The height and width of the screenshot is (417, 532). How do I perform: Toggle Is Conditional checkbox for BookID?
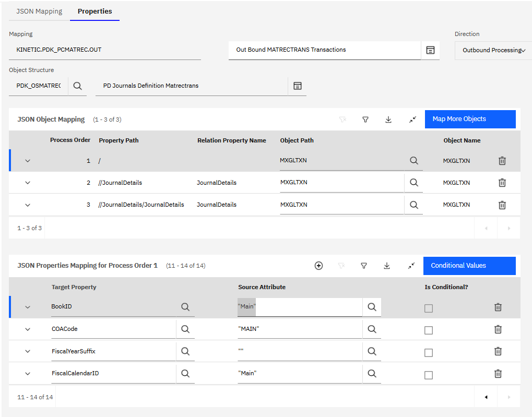[429, 308]
